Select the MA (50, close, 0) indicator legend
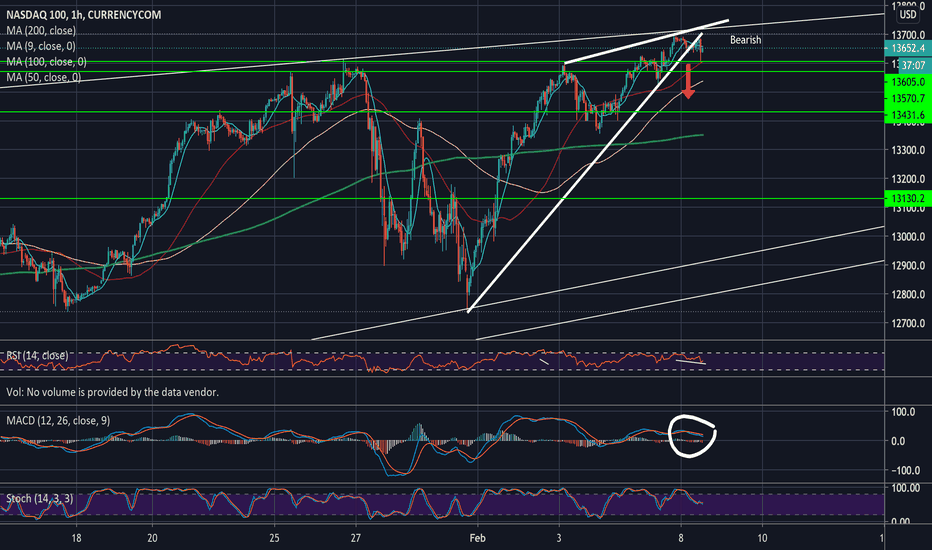The image size is (932, 550). pos(43,77)
